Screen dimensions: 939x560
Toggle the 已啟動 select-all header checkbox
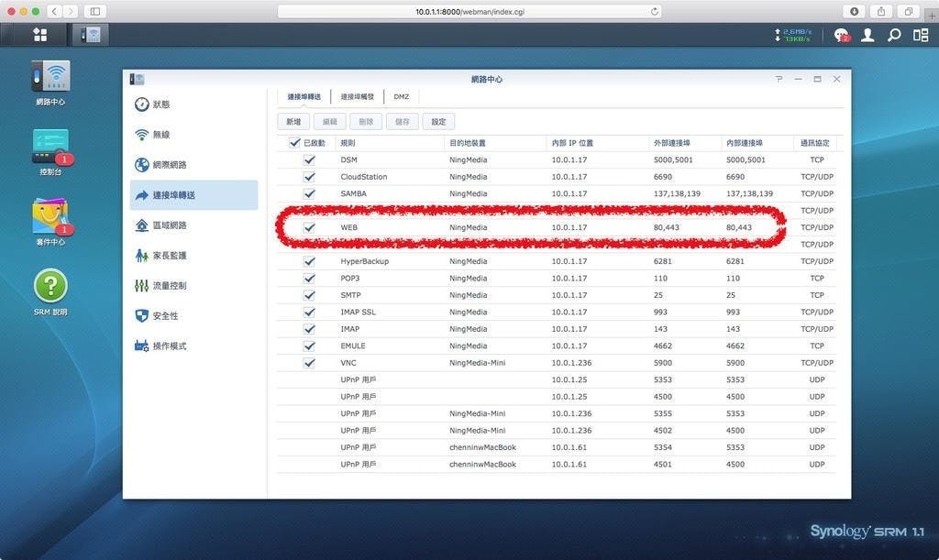coord(294,143)
